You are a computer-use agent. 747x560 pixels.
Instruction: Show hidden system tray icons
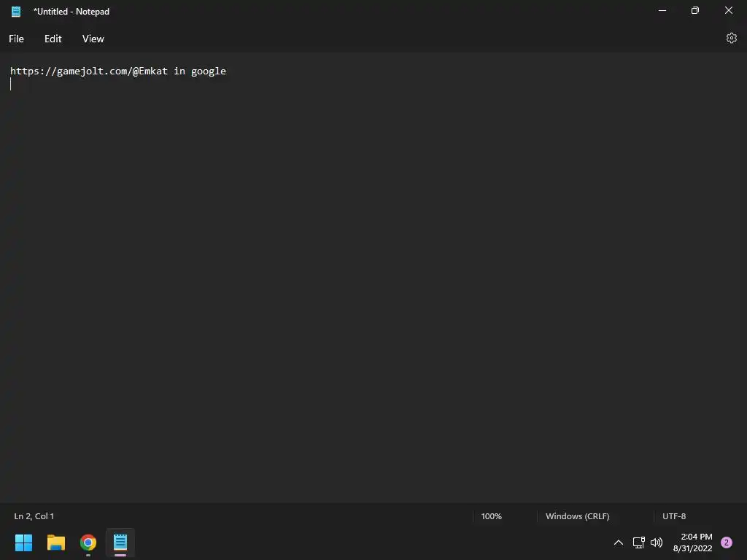(619, 542)
